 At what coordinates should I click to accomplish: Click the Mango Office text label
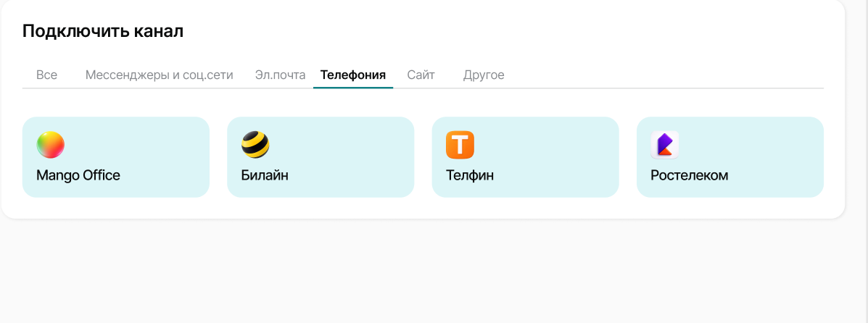click(x=78, y=175)
